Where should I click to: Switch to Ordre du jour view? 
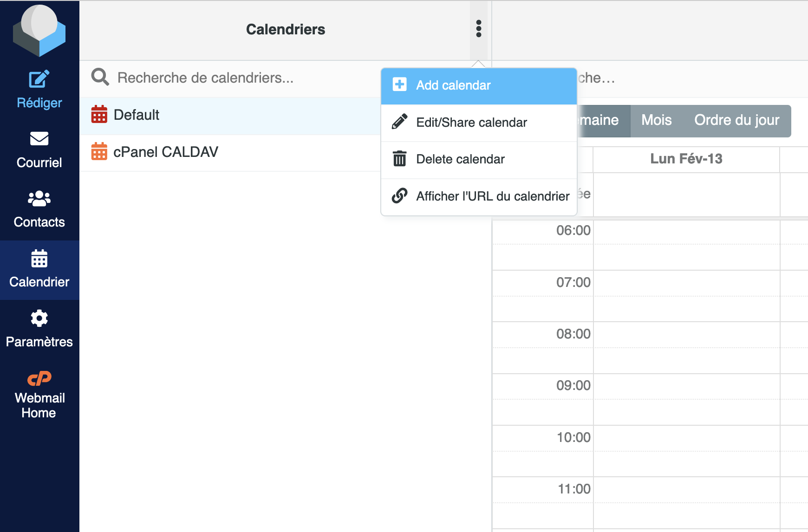pos(737,121)
